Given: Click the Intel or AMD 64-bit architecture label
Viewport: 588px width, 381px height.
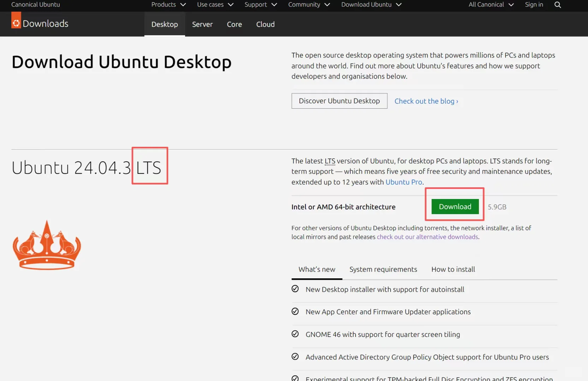Looking at the screenshot, I should coord(343,207).
